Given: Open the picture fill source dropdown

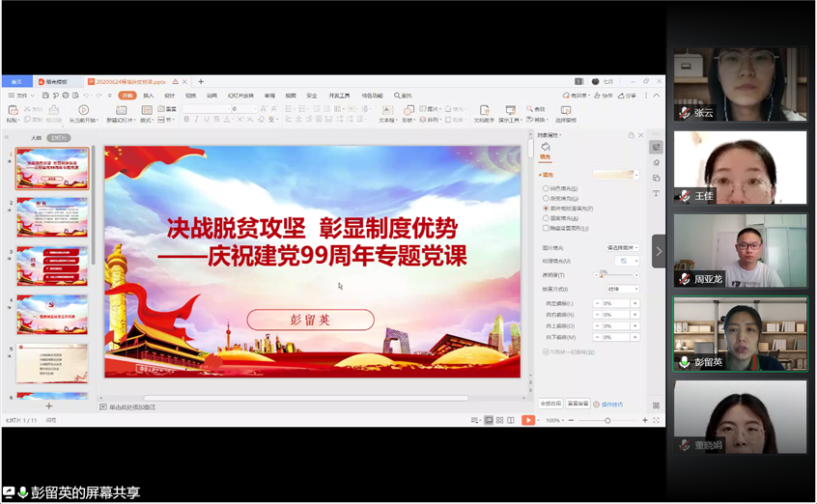Looking at the screenshot, I should tap(622, 248).
